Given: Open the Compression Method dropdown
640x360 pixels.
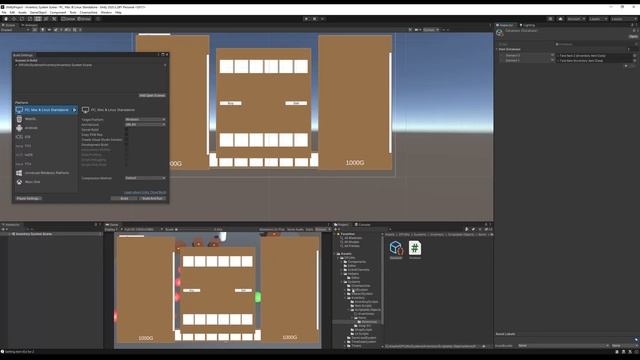Looking at the screenshot, I should (145, 178).
